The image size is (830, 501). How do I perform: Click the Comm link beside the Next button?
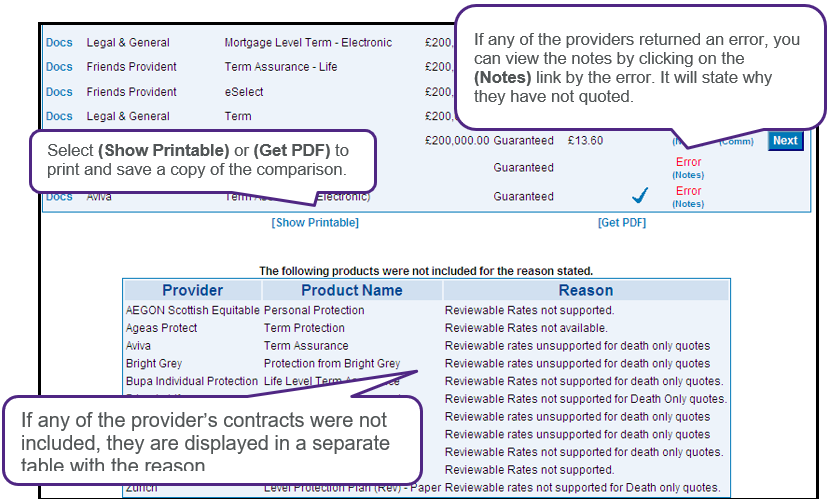point(736,141)
